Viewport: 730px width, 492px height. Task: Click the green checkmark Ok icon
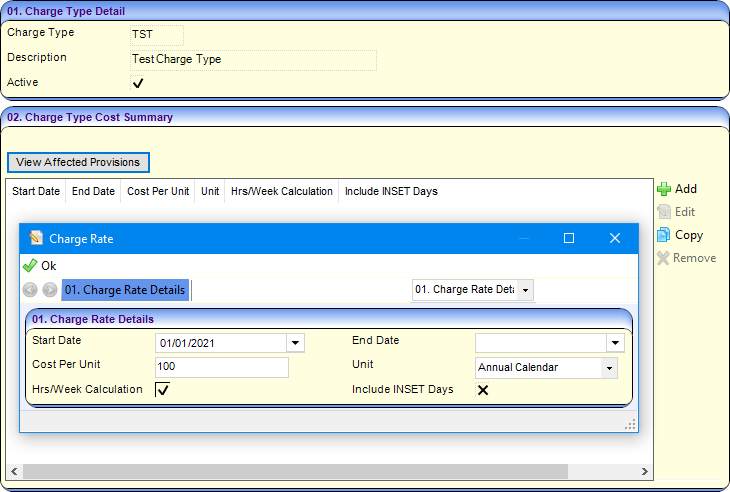click(29, 266)
